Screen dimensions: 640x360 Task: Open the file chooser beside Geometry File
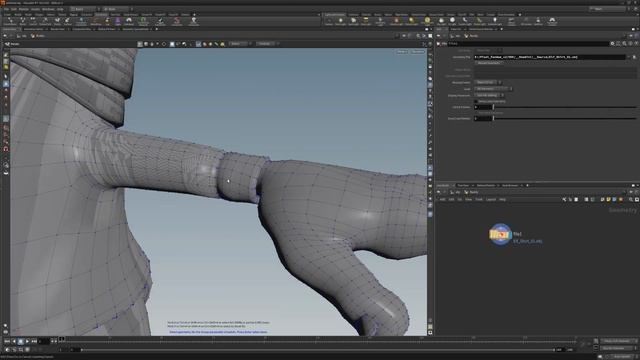coord(634,57)
